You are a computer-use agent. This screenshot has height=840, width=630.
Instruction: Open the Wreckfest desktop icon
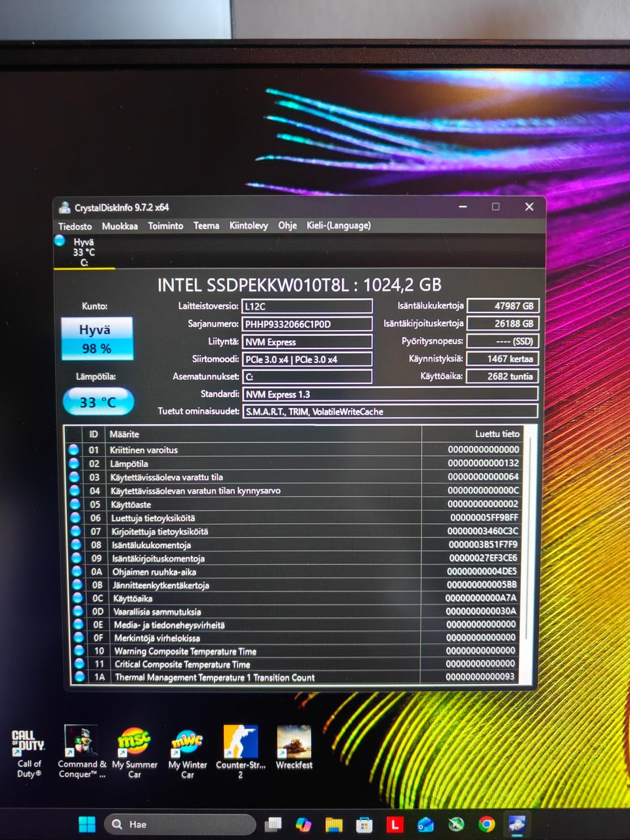294,742
